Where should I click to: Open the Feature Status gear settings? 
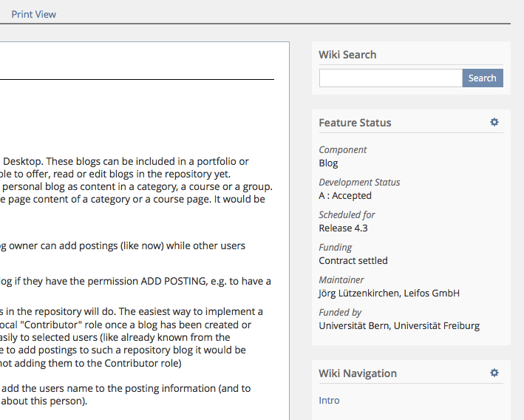pyautogui.click(x=494, y=122)
